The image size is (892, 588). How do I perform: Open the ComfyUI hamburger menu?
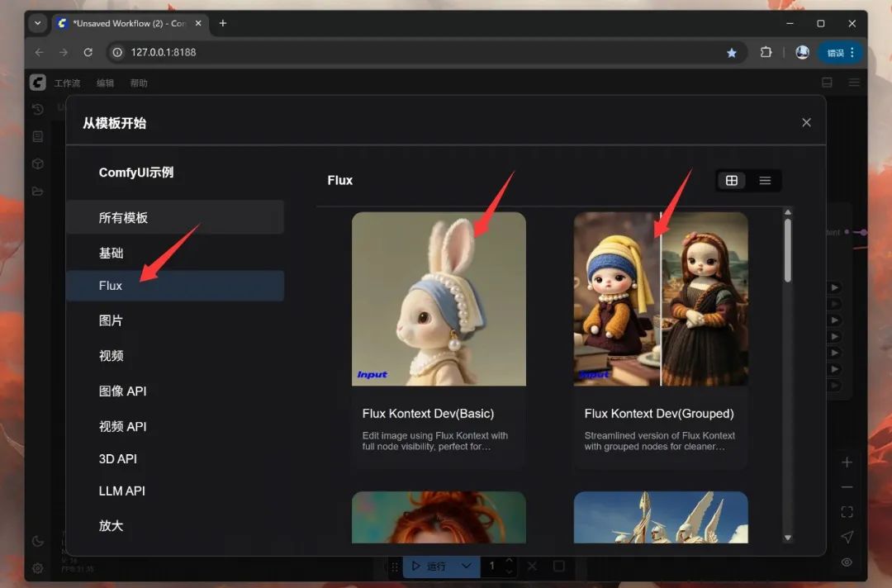(854, 83)
